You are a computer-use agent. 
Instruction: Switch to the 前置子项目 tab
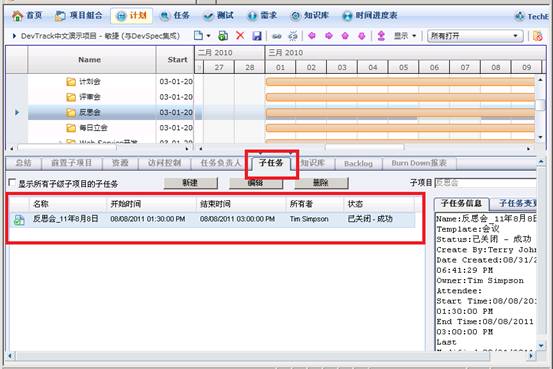click(72, 163)
